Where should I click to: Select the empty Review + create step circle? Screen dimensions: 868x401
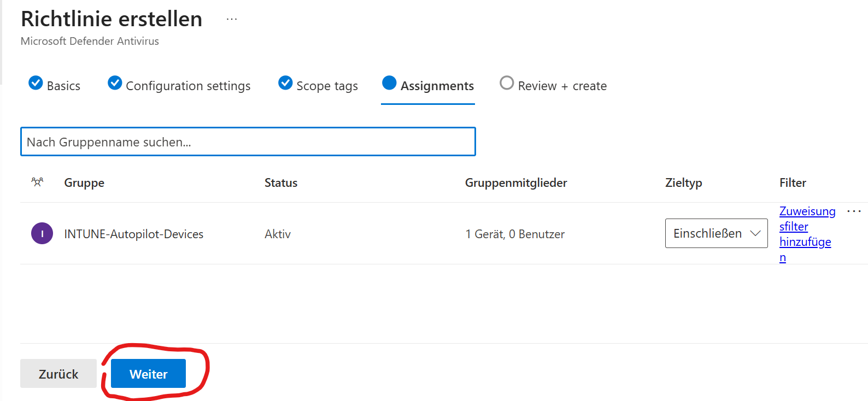507,83
